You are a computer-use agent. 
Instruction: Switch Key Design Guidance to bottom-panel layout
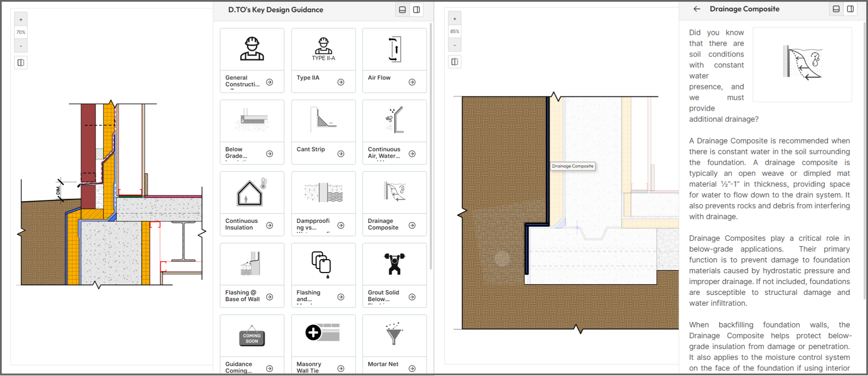pyautogui.click(x=402, y=10)
